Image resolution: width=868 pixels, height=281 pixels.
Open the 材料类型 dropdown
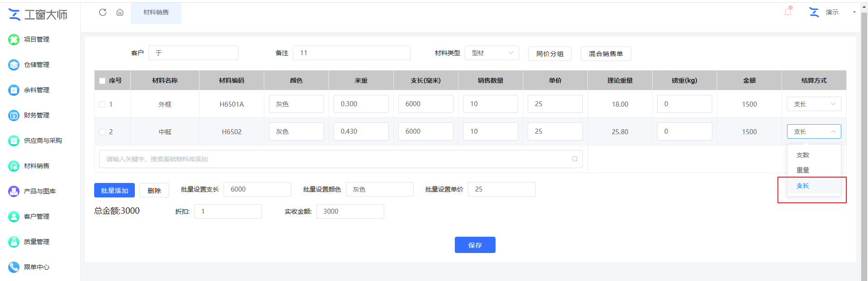491,53
